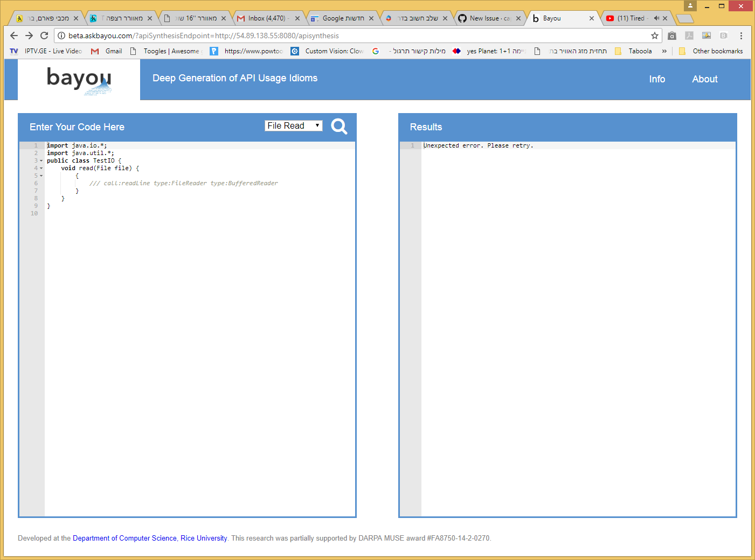This screenshot has width=755, height=560.
Task: Close the Bayou tab
Action: [592, 18]
